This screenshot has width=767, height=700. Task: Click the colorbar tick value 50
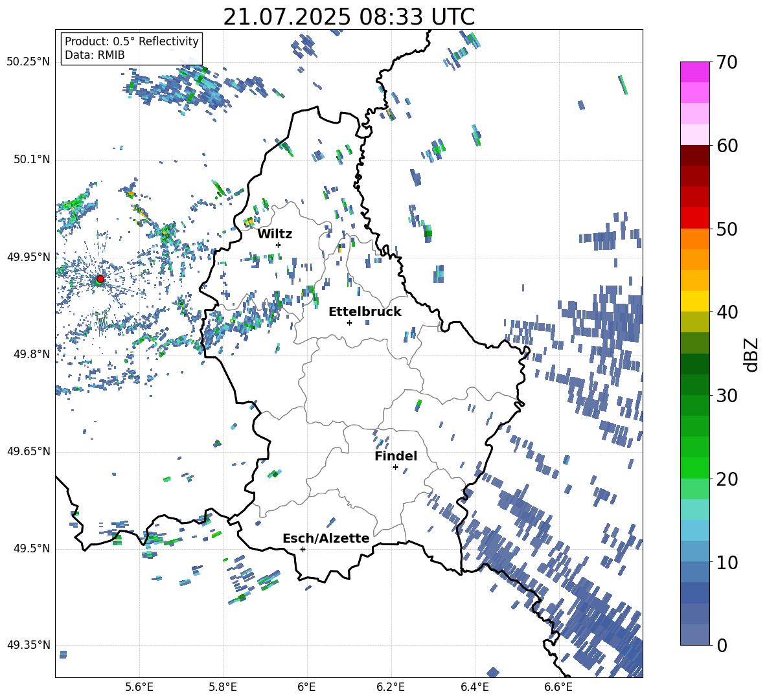click(727, 229)
